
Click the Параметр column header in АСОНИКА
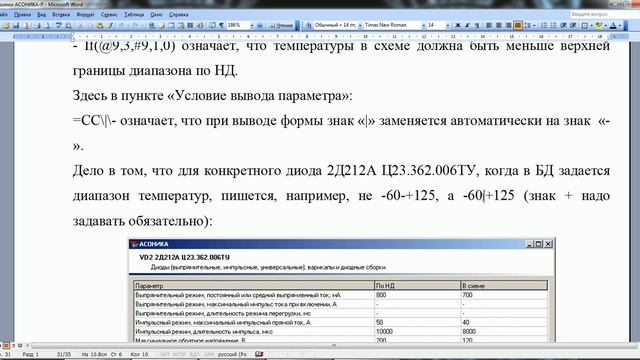254,286
